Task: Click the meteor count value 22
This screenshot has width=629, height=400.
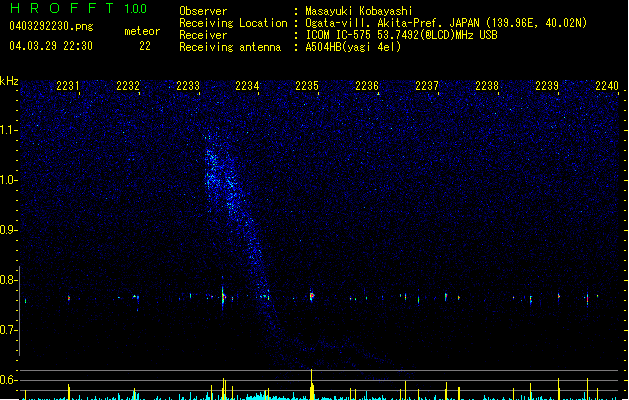Action: click(145, 46)
